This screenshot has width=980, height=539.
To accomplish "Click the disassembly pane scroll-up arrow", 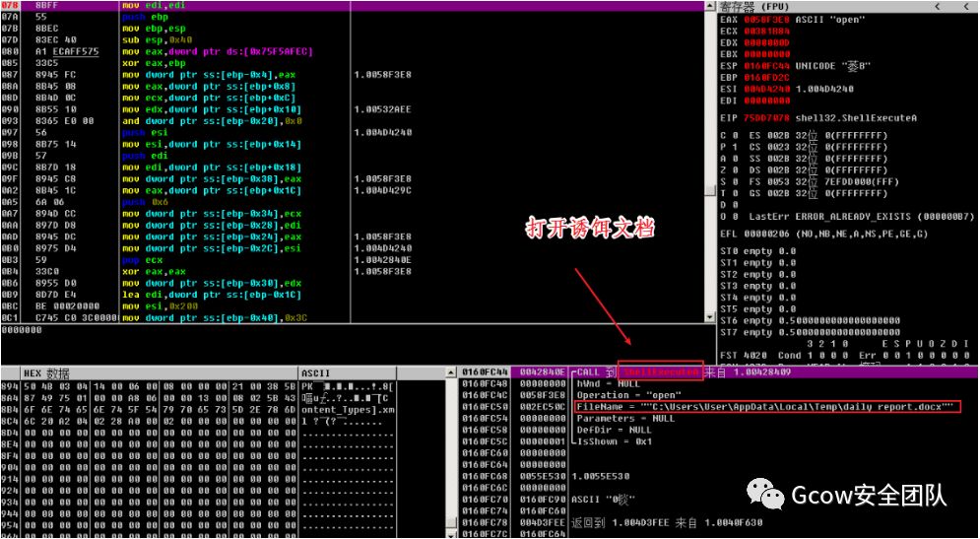I will pos(710,6).
